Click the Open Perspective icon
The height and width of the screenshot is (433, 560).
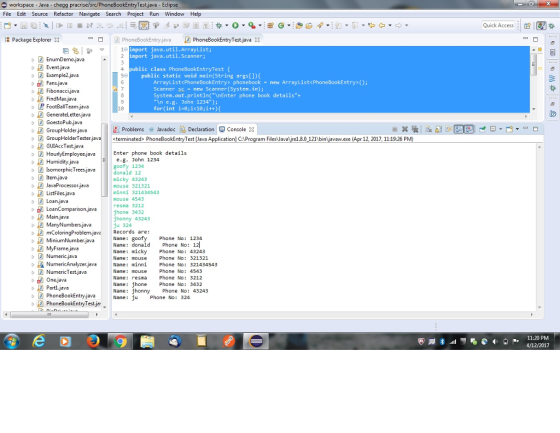click(x=528, y=26)
